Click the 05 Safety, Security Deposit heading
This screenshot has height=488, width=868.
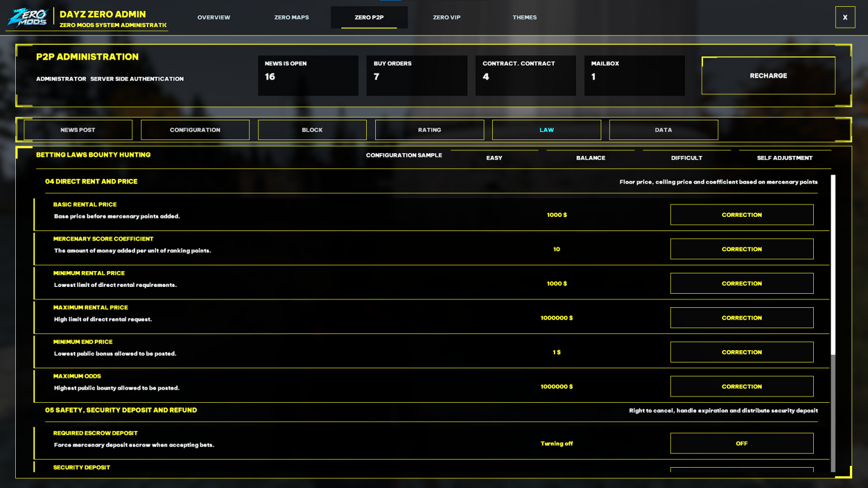pos(121,410)
